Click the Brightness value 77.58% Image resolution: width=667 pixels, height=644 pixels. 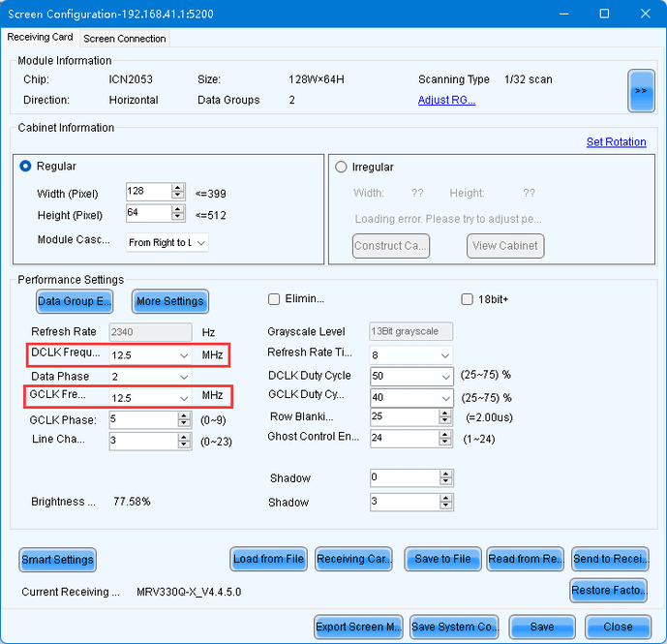click(x=132, y=502)
